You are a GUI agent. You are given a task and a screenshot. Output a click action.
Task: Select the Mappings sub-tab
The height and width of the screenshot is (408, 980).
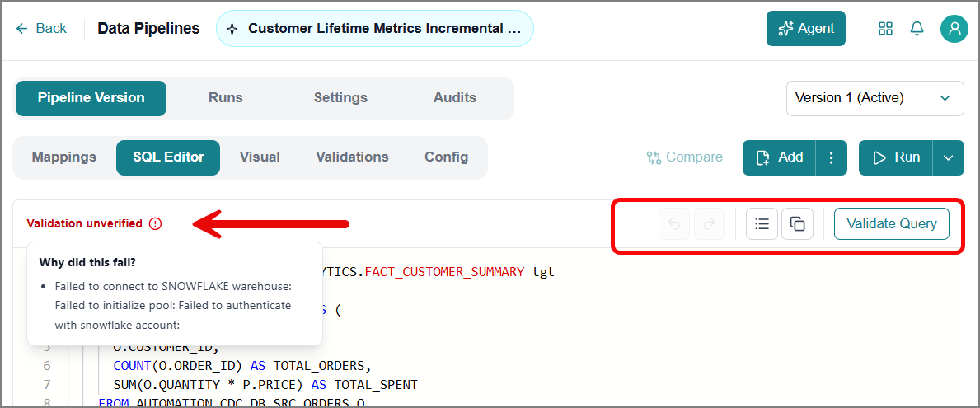tap(64, 157)
